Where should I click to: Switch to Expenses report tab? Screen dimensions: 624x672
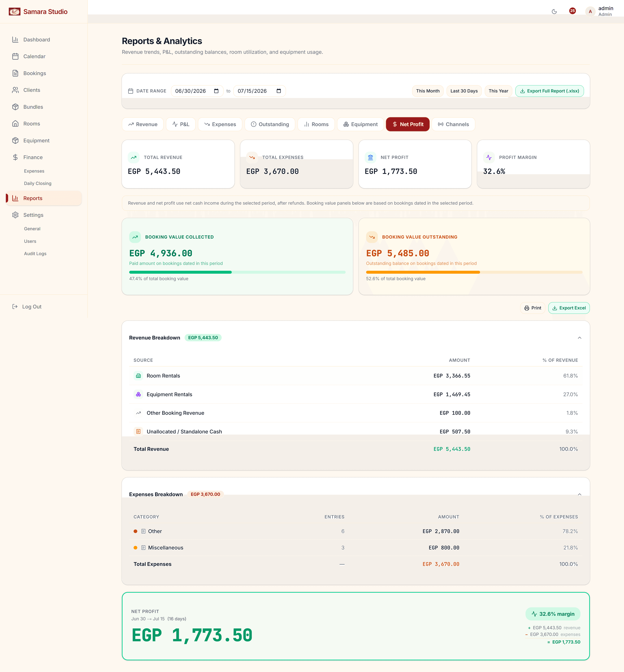click(220, 124)
